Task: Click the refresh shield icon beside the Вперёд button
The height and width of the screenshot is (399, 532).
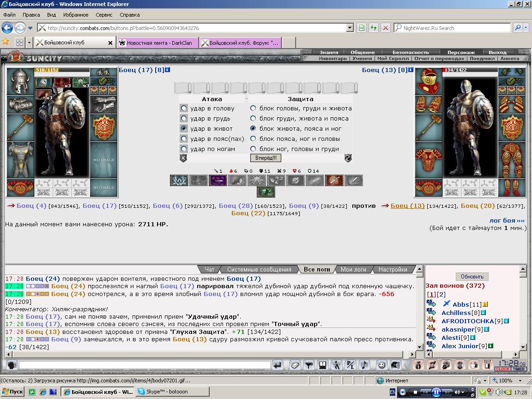Action: (x=348, y=158)
